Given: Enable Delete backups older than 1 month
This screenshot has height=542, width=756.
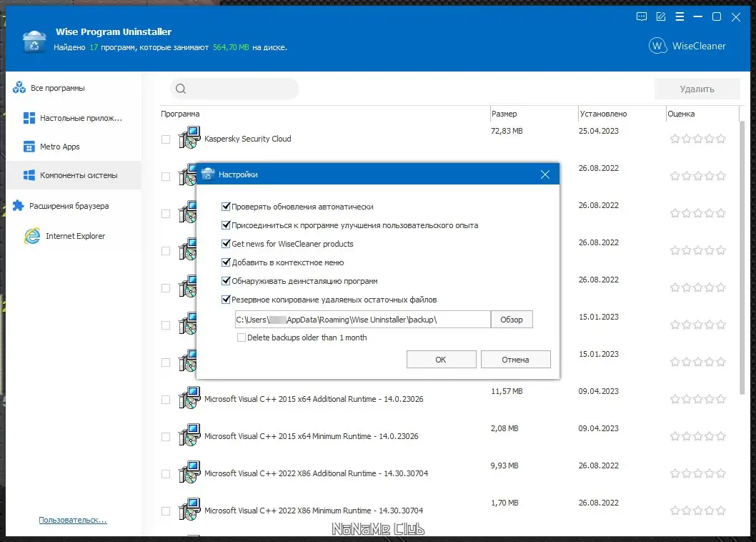Looking at the screenshot, I should 242,337.
